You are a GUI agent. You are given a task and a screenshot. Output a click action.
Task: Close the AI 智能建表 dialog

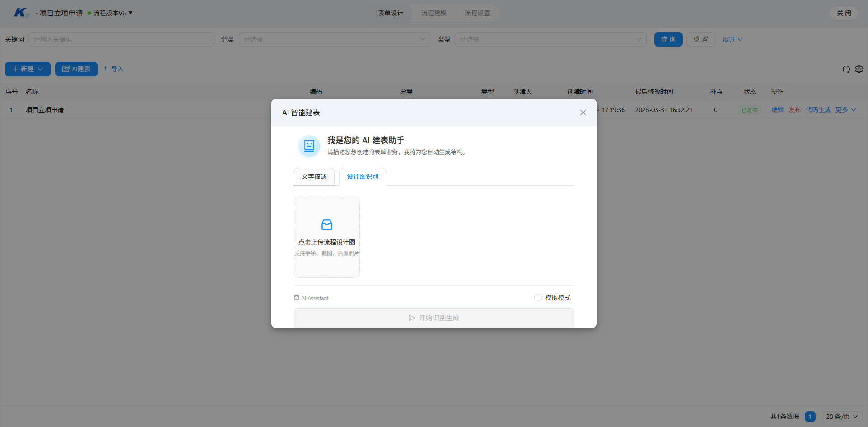(583, 113)
